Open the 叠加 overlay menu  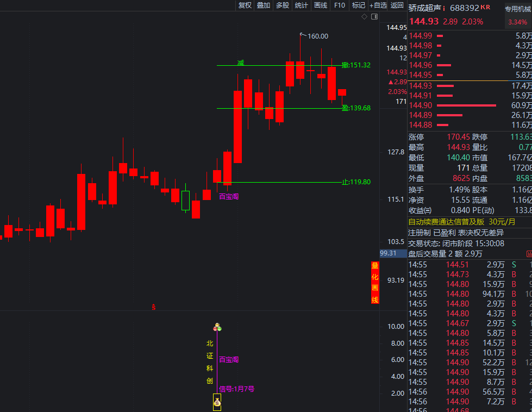[x=264, y=5]
